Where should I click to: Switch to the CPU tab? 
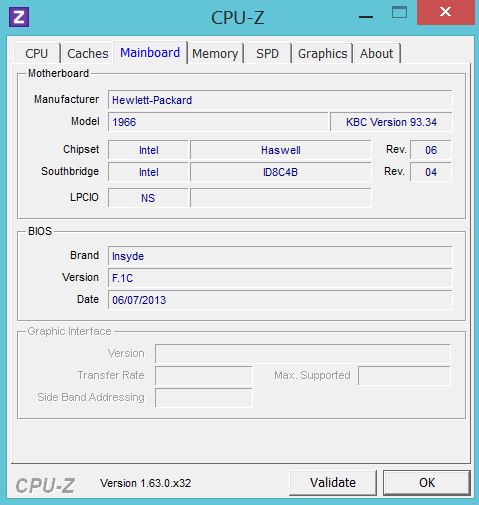[37, 54]
